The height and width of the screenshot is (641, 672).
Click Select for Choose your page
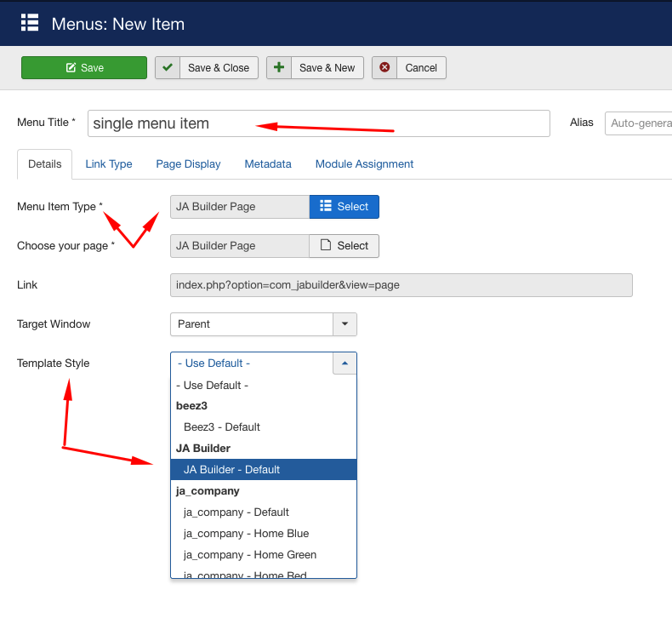click(345, 246)
